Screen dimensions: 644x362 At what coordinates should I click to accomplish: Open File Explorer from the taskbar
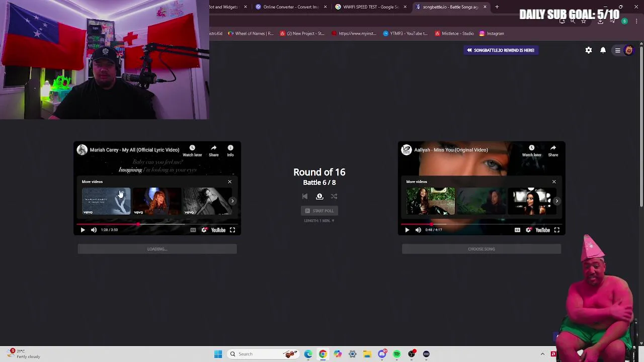[x=367, y=354]
